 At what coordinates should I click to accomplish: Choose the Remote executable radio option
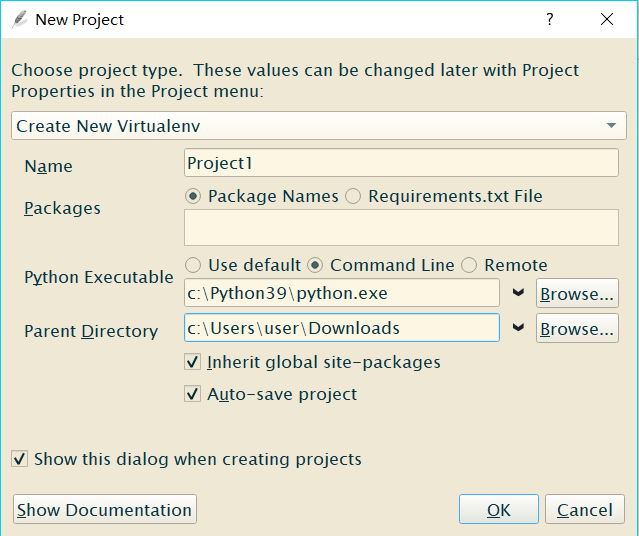469,265
